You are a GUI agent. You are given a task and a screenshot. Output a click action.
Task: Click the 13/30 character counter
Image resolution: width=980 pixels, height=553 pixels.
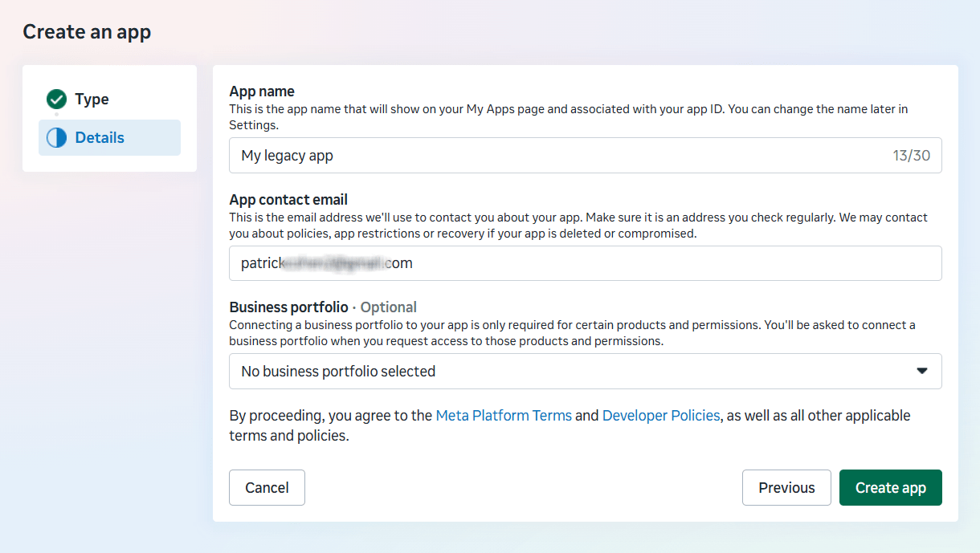click(912, 156)
